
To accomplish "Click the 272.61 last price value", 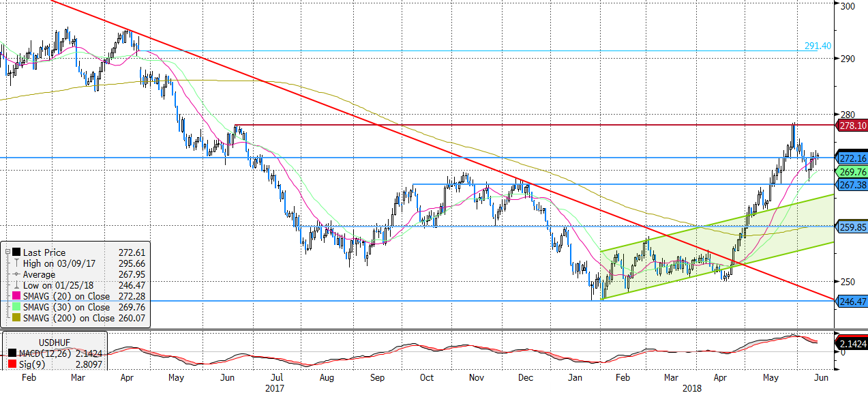I will pos(134,252).
